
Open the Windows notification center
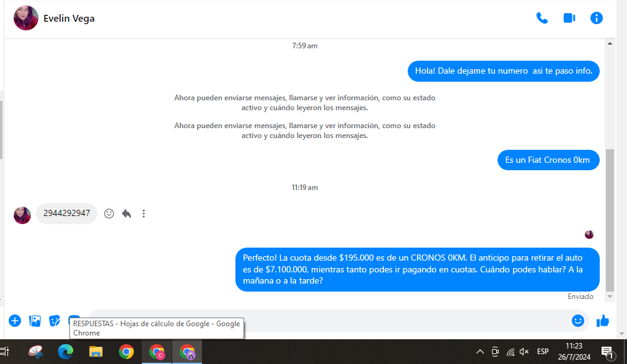(607, 352)
